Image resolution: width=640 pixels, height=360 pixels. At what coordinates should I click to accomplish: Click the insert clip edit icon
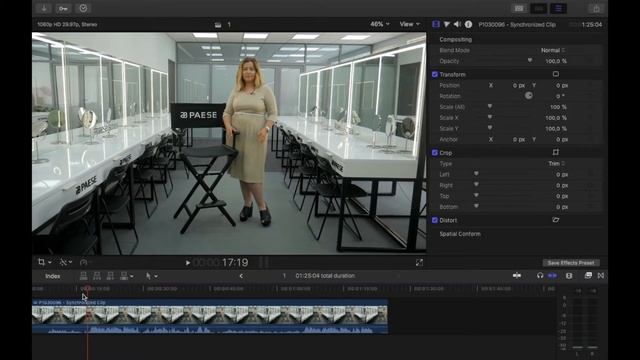97,276
